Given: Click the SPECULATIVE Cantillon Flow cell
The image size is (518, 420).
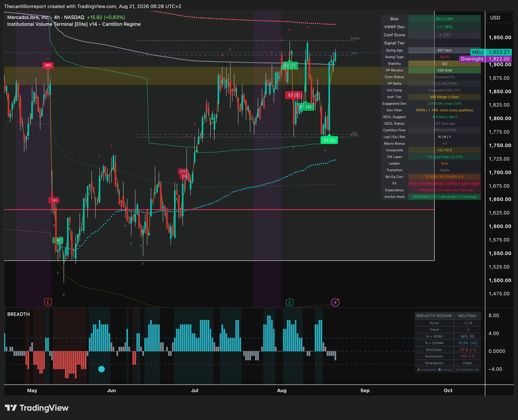Looking at the screenshot, I should 444,130.
